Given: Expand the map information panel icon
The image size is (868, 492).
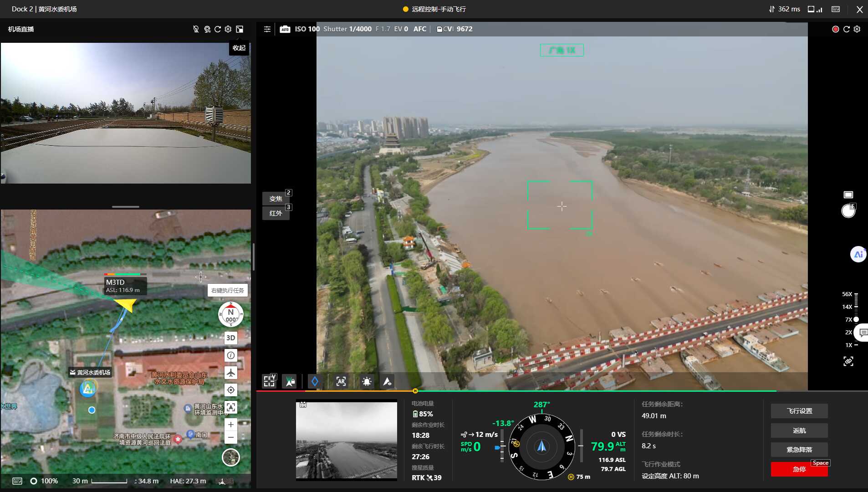Looking at the screenshot, I should coord(231,355).
